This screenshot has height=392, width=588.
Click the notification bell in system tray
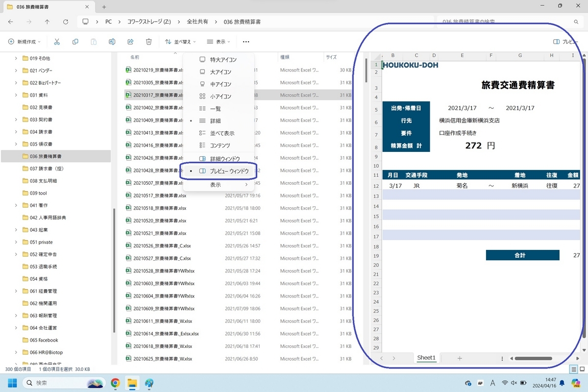[x=562, y=383]
